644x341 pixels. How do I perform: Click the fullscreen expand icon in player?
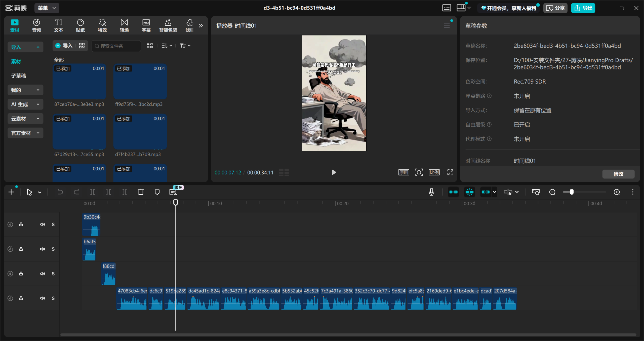[450, 172]
